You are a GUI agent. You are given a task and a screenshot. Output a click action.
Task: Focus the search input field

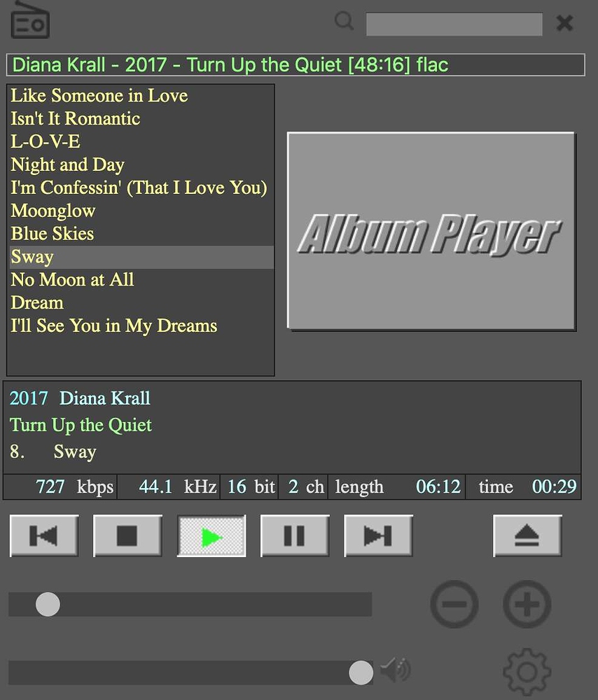454,24
